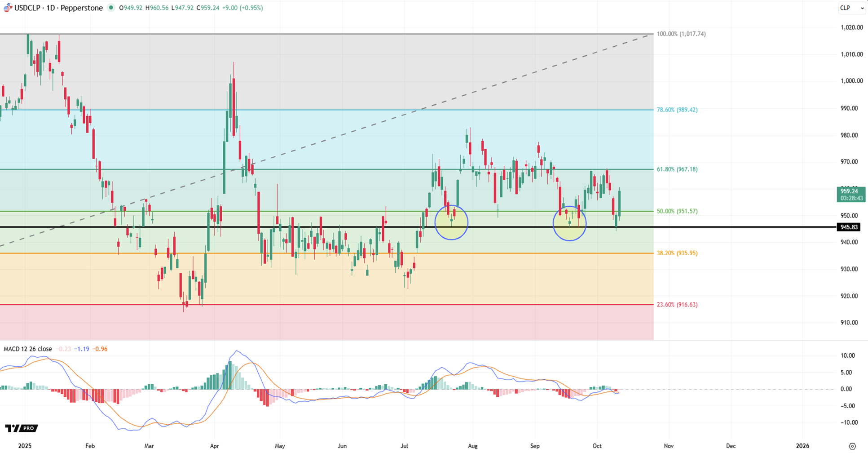Select the 23.60% (916.63) Fibonacci label

tap(677, 305)
